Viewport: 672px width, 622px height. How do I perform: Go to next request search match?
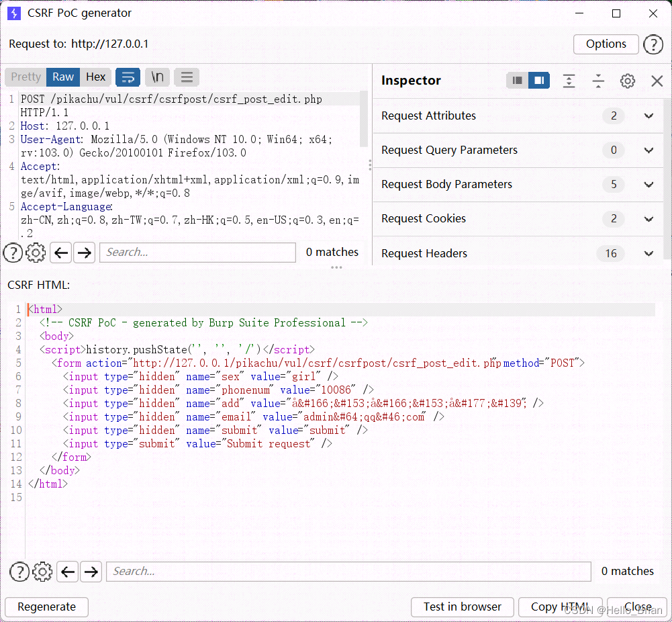[x=85, y=253]
